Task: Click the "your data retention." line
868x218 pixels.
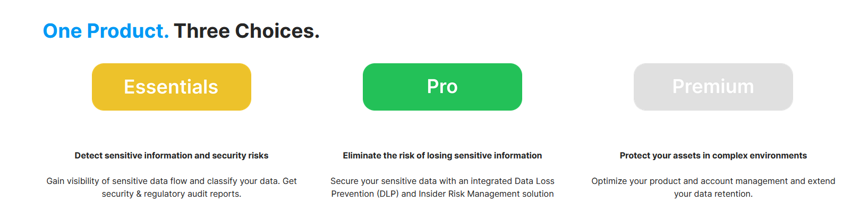Action: (x=713, y=194)
